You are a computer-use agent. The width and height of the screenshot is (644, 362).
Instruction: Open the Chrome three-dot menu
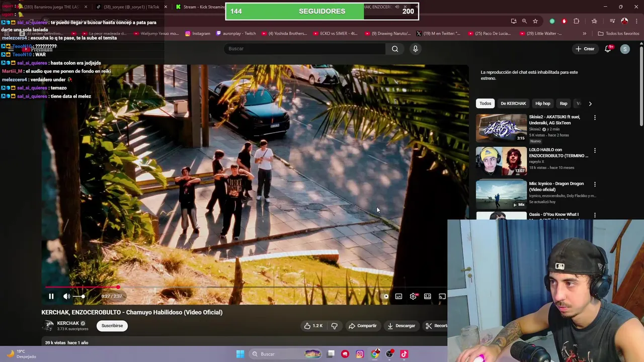click(636, 21)
